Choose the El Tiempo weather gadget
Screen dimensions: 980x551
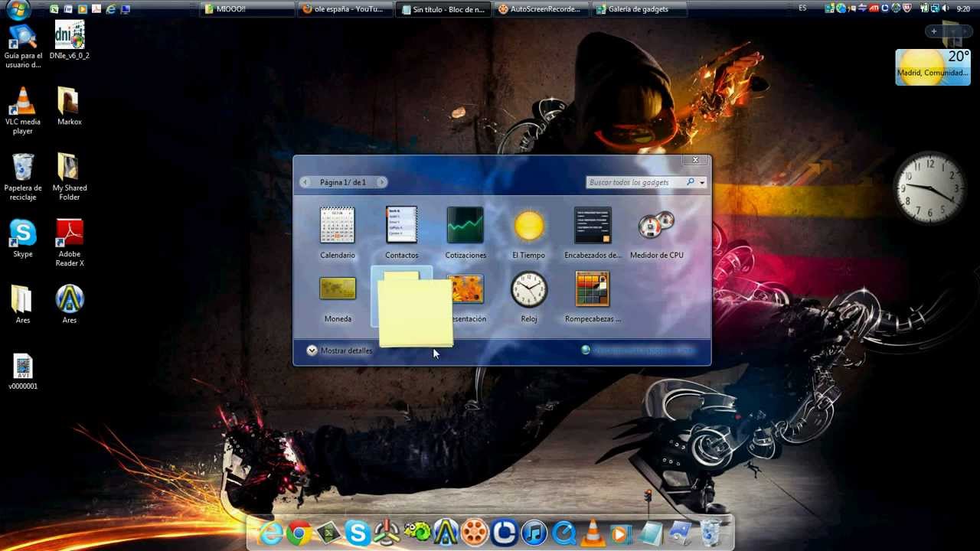click(x=528, y=233)
